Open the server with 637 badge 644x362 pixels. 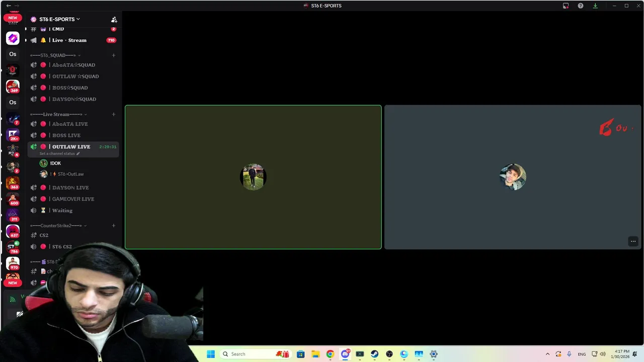click(x=13, y=231)
